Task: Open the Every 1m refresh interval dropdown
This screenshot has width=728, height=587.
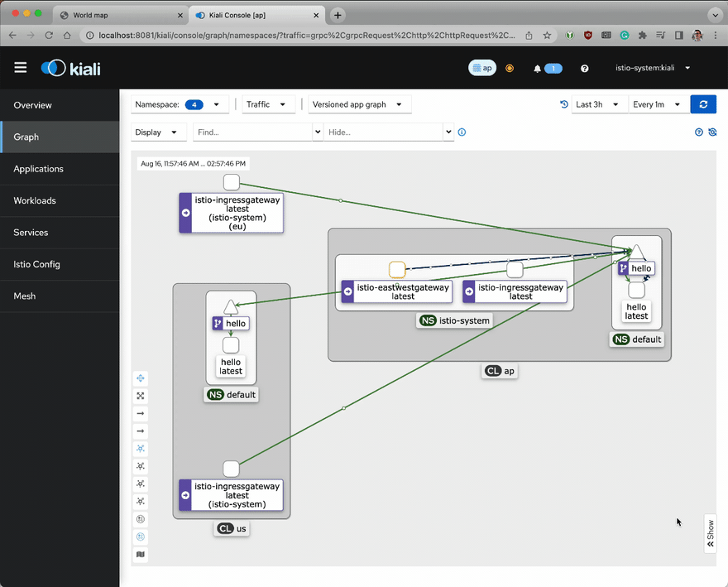Action: pos(659,104)
